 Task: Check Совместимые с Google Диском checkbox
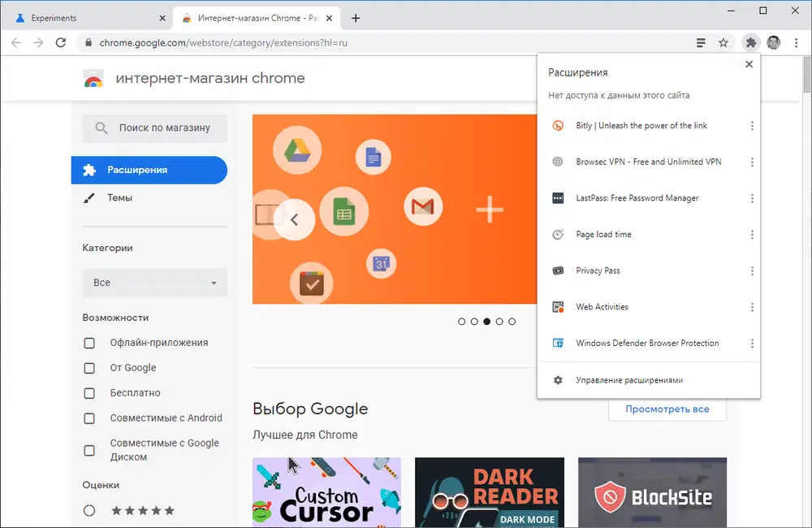tap(89, 450)
